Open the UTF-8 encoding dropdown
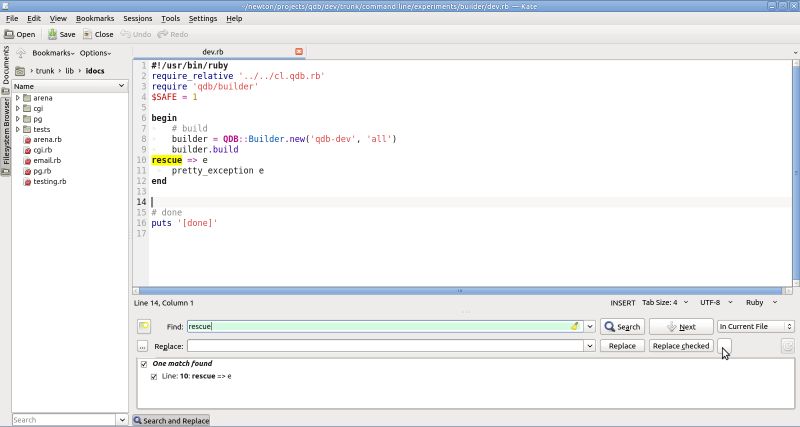800x427 pixels. tap(716, 303)
